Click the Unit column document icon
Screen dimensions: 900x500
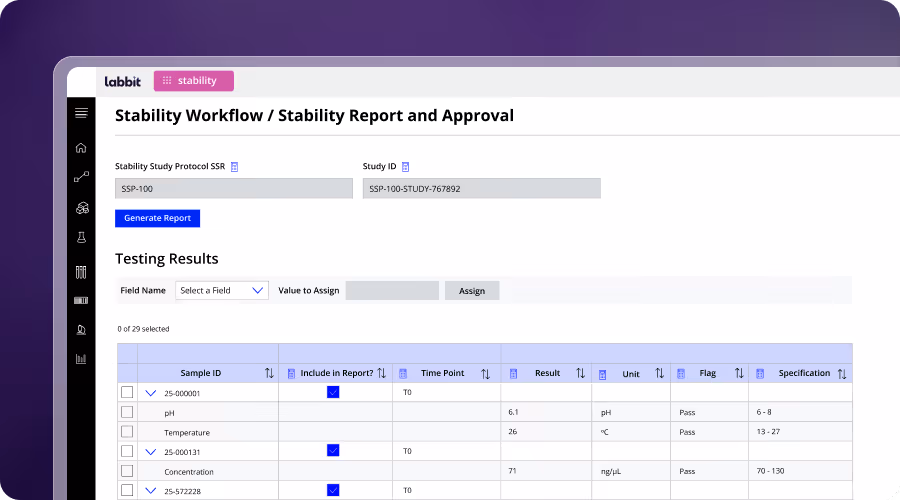(x=602, y=374)
